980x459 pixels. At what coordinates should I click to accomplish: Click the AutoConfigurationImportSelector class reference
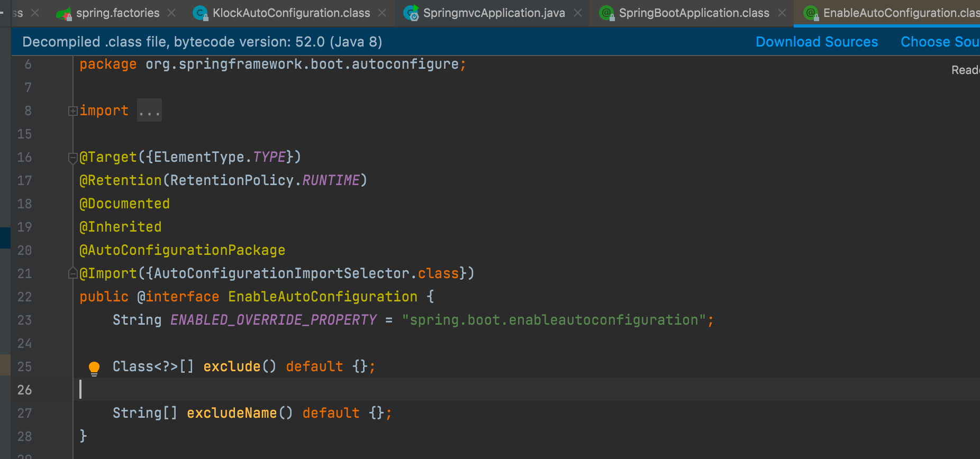(282, 273)
